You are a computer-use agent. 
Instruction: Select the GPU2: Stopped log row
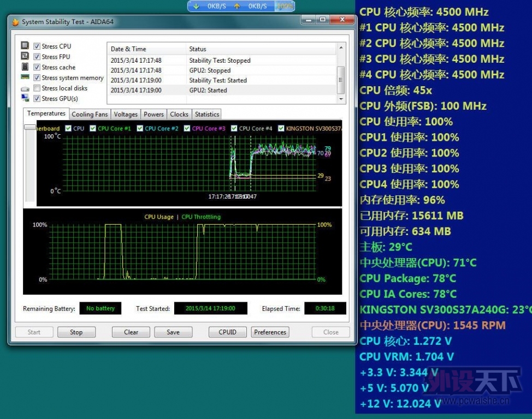click(x=222, y=70)
